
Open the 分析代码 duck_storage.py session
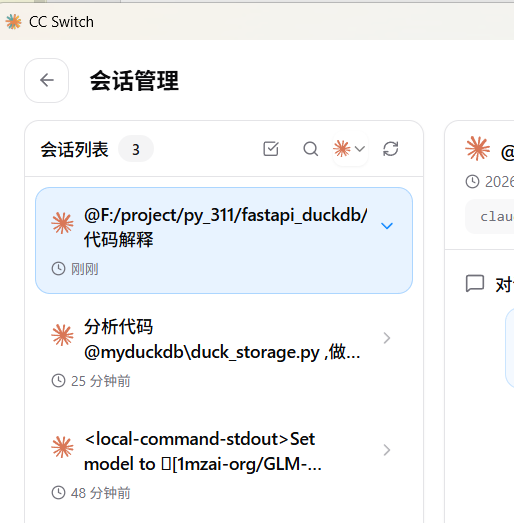pyautogui.click(x=224, y=353)
